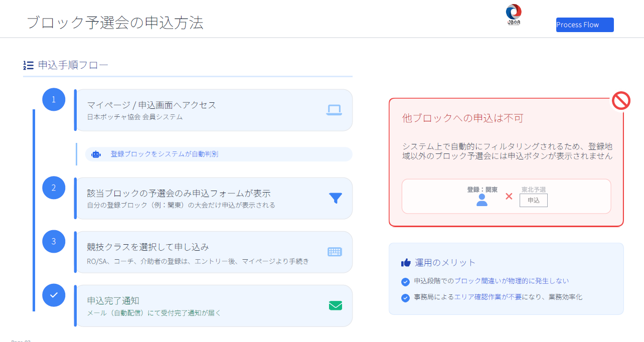This screenshot has height=342, width=644.
Task: Click the 東北予選 label
Action: click(x=534, y=190)
